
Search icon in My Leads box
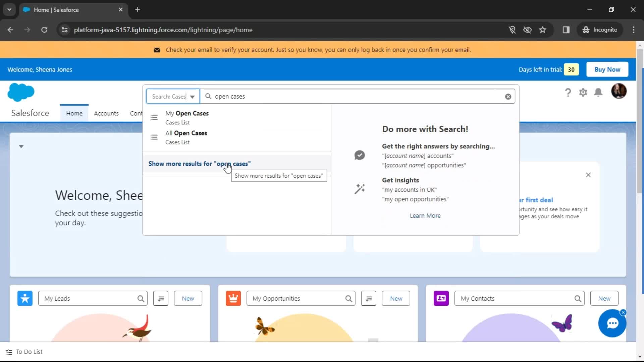(x=141, y=298)
